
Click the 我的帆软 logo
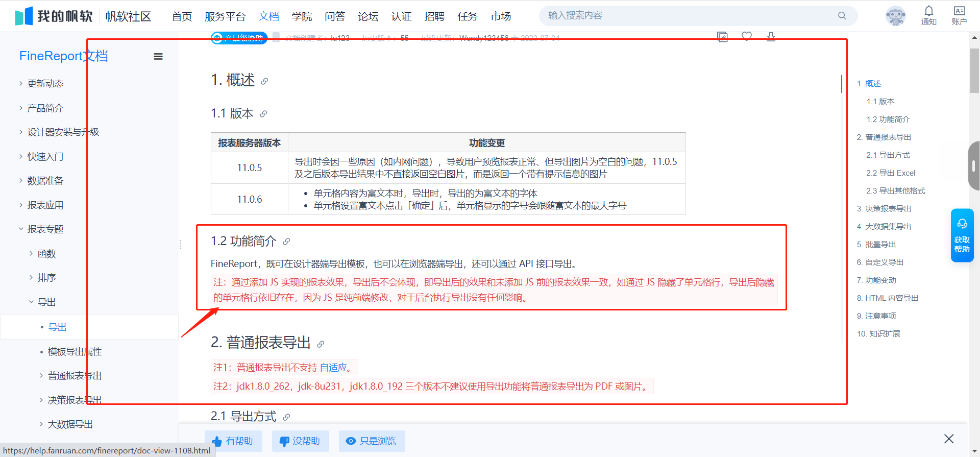coord(54,16)
